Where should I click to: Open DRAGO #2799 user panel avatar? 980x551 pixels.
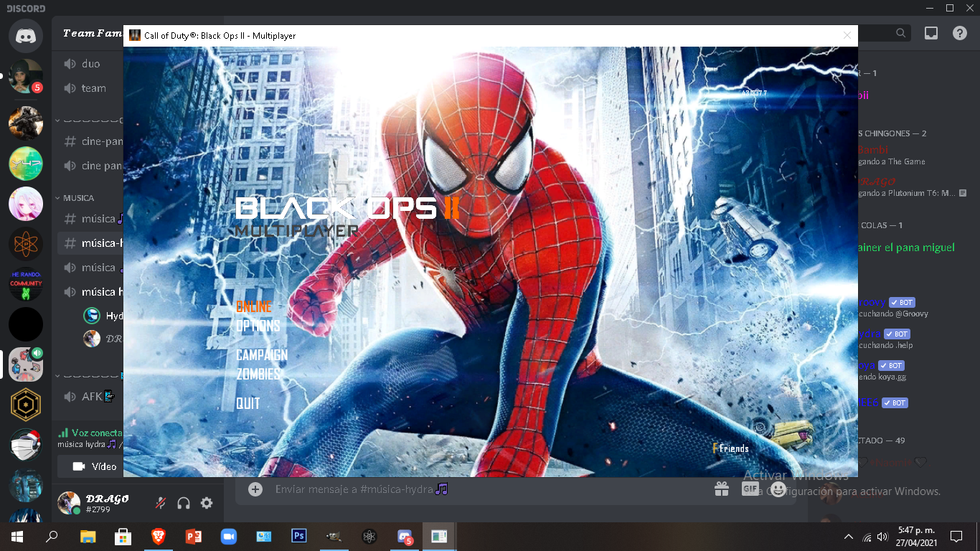pyautogui.click(x=69, y=503)
